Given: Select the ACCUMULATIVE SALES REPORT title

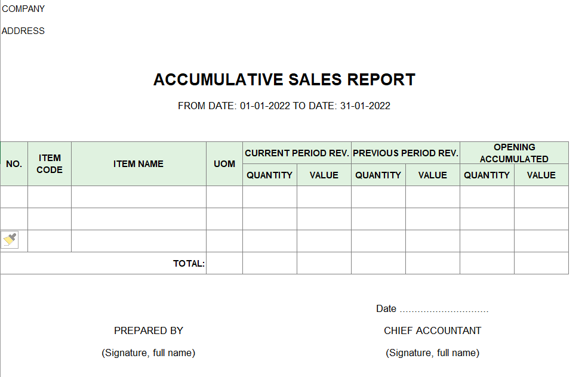Looking at the screenshot, I should coord(284,80).
